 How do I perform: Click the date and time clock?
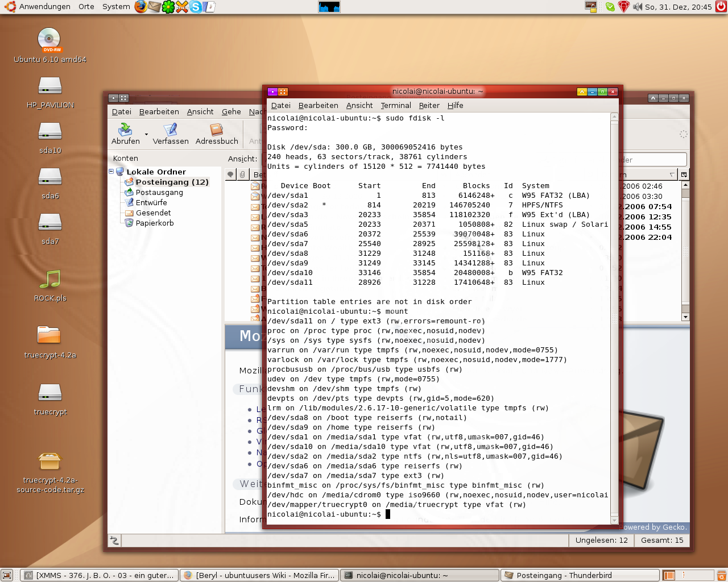pos(678,7)
